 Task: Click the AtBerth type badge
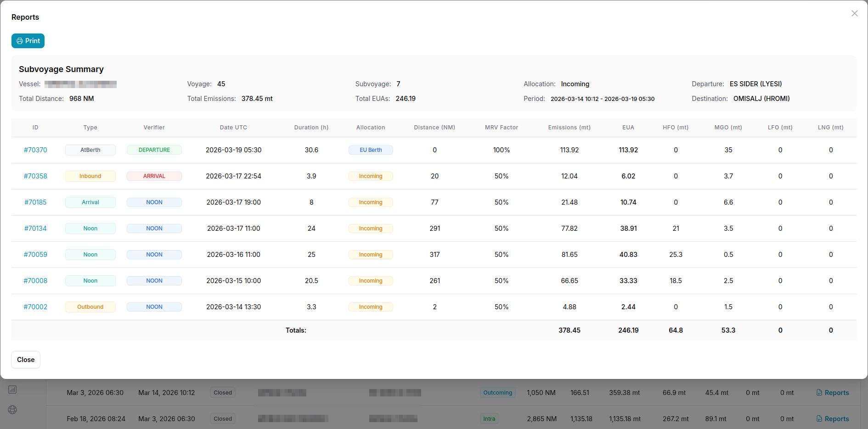click(x=90, y=150)
